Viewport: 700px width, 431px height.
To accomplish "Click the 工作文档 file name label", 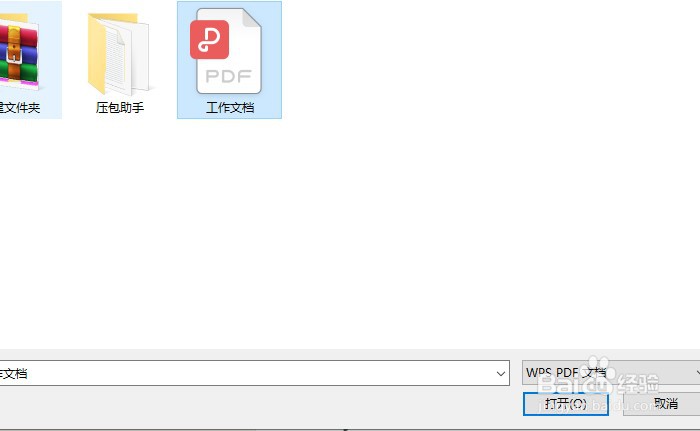I will (x=230, y=108).
